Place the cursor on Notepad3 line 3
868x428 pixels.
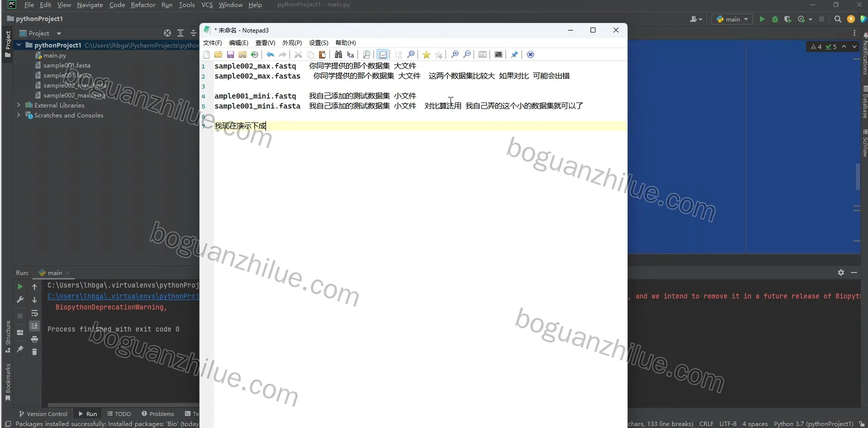[x=420, y=86]
